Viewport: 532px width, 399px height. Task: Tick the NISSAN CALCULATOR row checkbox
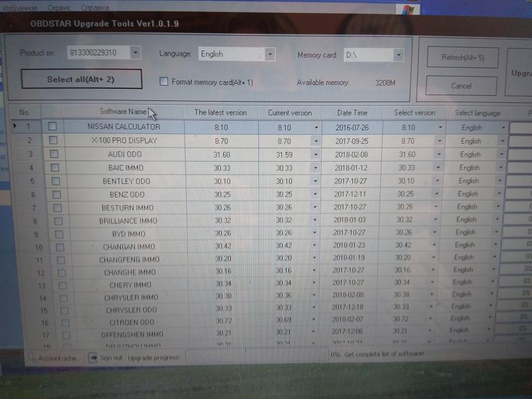point(52,126)
